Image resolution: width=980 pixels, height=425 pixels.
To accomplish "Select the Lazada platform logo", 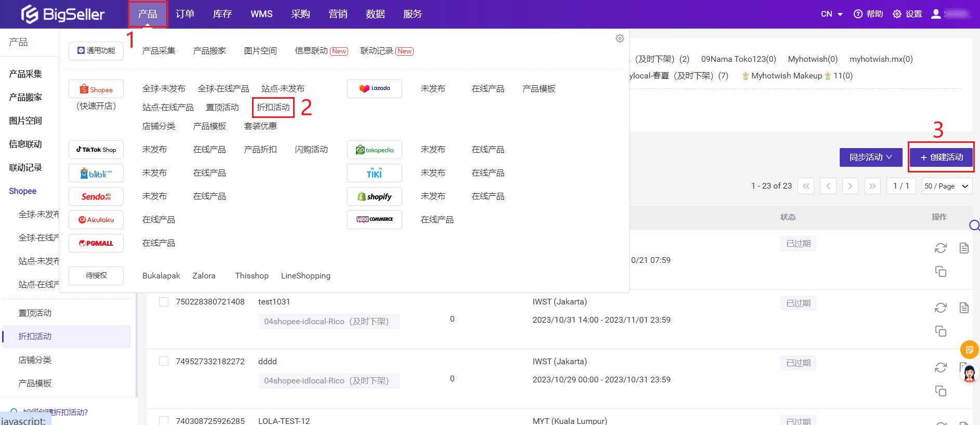I will pyautogui.click(x=374, y=89).
